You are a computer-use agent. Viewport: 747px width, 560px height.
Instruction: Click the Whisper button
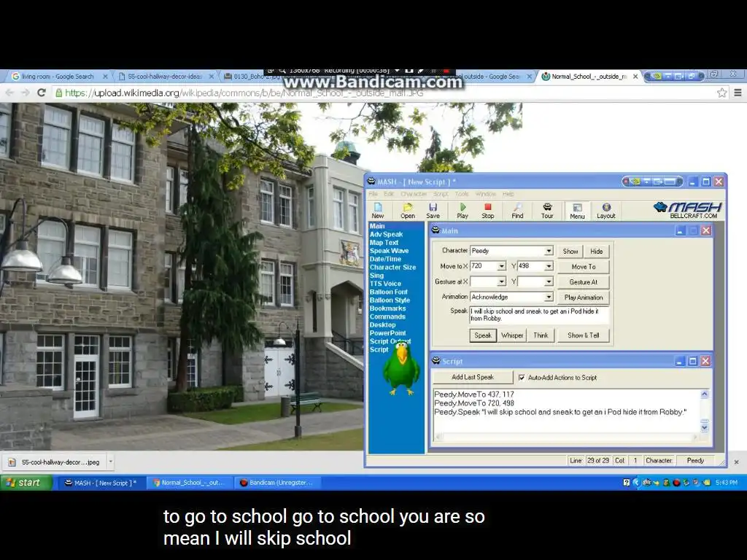click(x=512, y=335)
